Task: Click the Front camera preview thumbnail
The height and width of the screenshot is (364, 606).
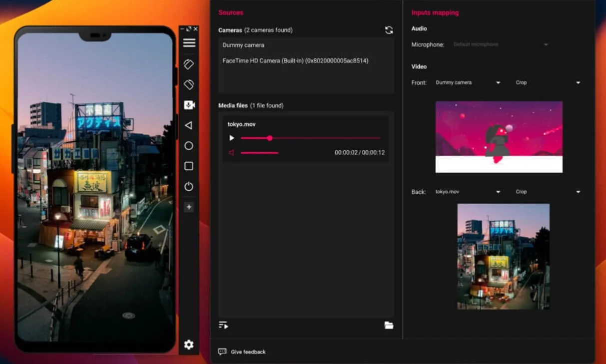Action: tap(499, 137)
